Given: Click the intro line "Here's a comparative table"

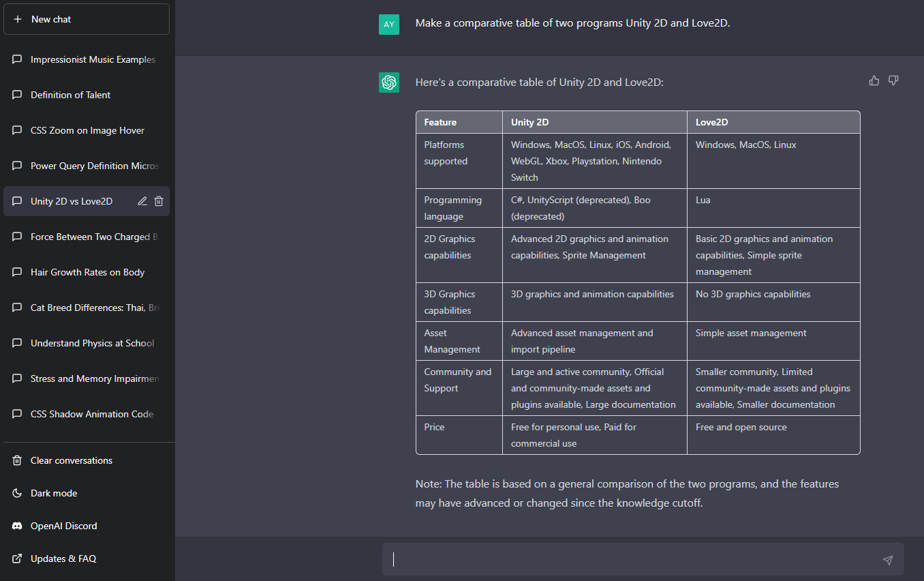Looking at the screenshot, I should click(x=539, y=83).
